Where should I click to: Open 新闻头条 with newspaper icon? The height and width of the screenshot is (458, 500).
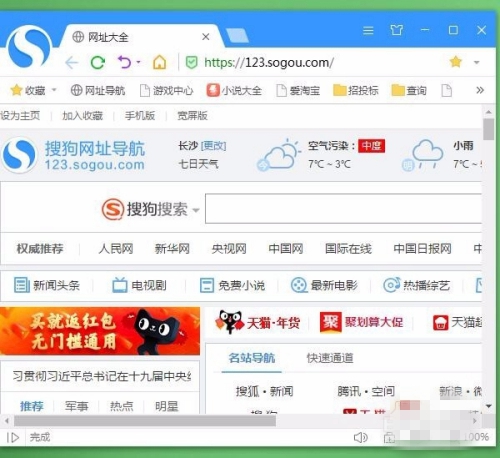click(x=47, y=285)
